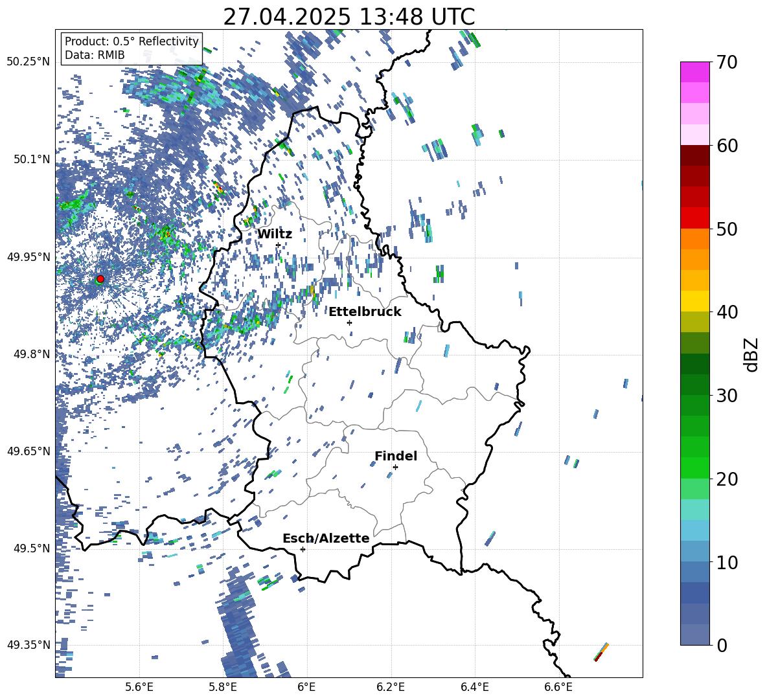Click the 49.8°N latitude label
Viewport: 767px width, 700px height.
coord(32,354)
